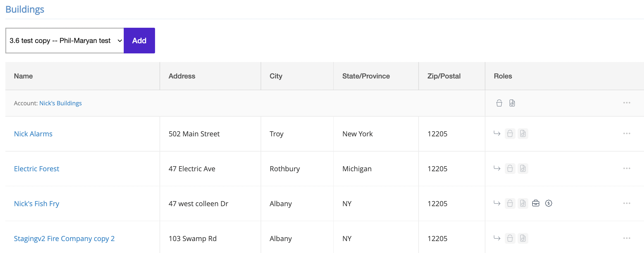Open the Nick's Buildings account link
644x253 pixels.
(61, 103)
